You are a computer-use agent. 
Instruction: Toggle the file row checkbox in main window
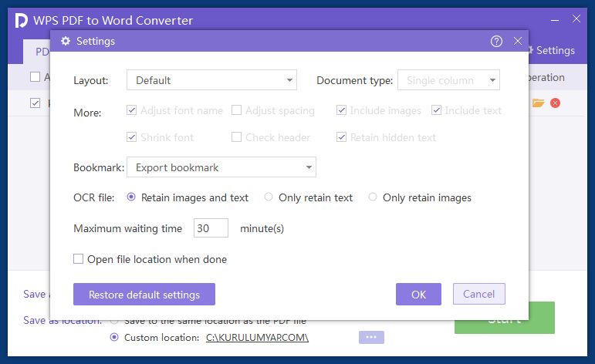(x=35, y=103)
